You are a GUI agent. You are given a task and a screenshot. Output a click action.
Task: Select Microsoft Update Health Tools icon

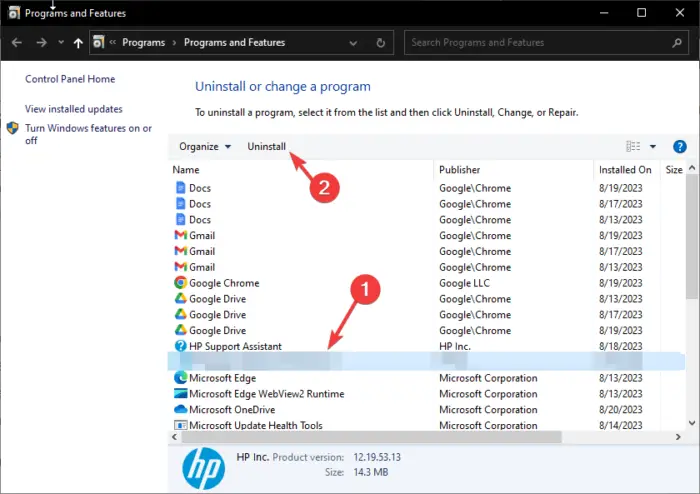click(180, 425)
